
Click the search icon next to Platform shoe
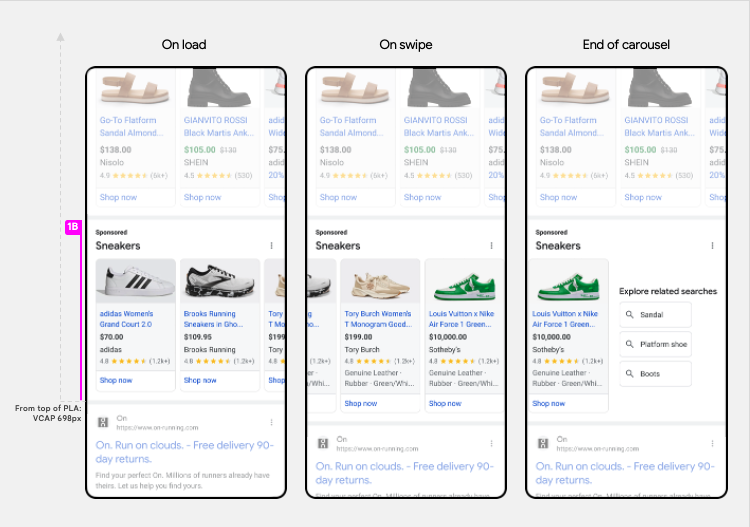pyautogui.click(x=629, y=344)
